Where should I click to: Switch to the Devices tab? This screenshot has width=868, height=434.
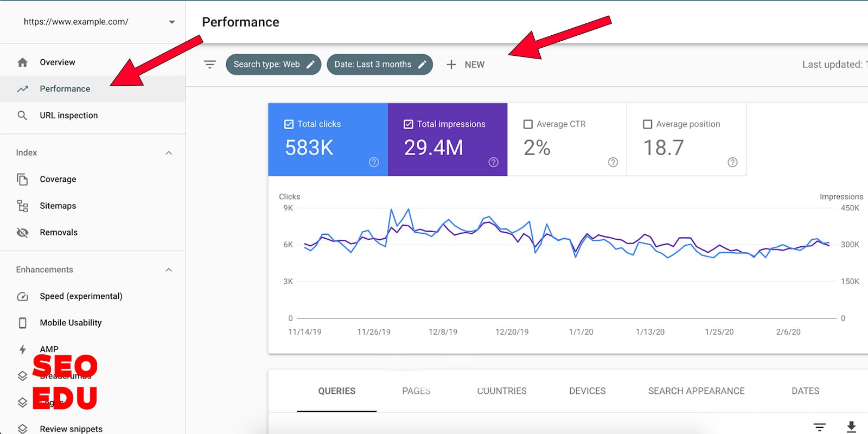587,391
